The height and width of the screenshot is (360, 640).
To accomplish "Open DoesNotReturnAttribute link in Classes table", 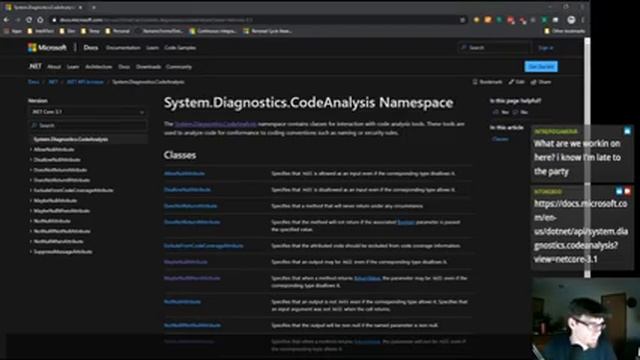I will (x=191, y=206).
